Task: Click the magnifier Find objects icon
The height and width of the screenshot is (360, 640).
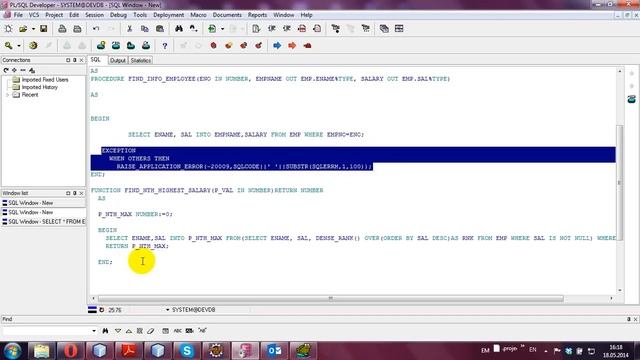Action: tap(9, 46)
